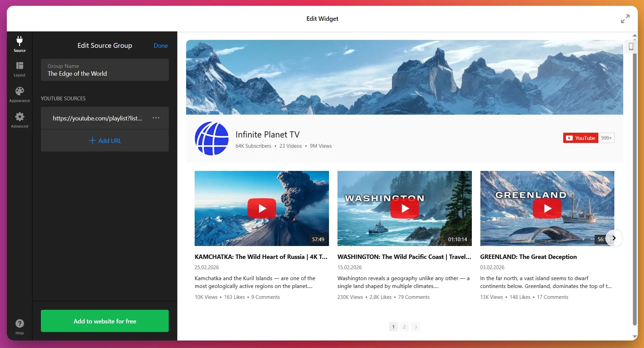Click Add to website for free

(x=105, y=321)
